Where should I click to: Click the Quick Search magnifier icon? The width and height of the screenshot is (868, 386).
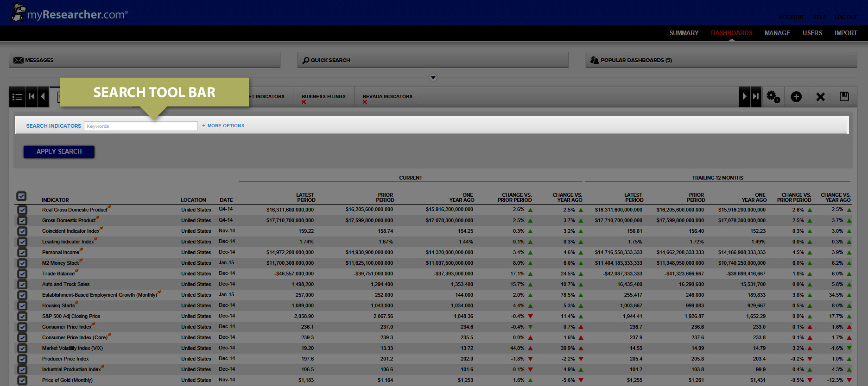(306, 60)
